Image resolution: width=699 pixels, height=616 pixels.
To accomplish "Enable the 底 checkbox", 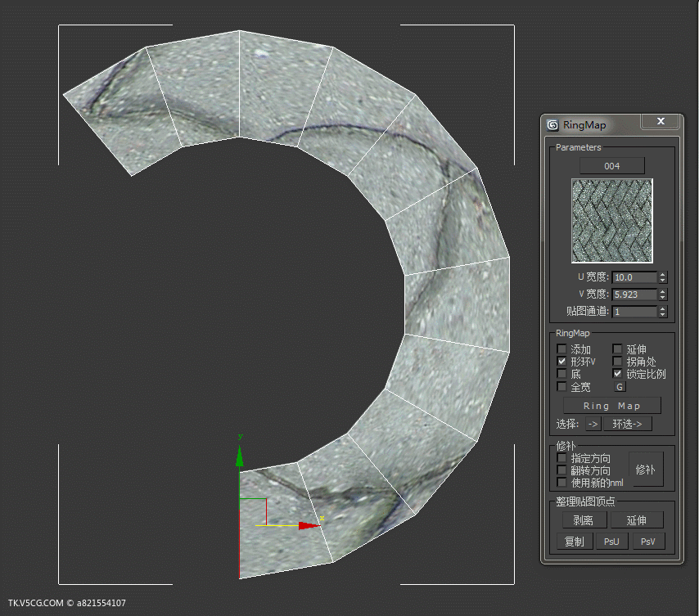I will [561, 373].
